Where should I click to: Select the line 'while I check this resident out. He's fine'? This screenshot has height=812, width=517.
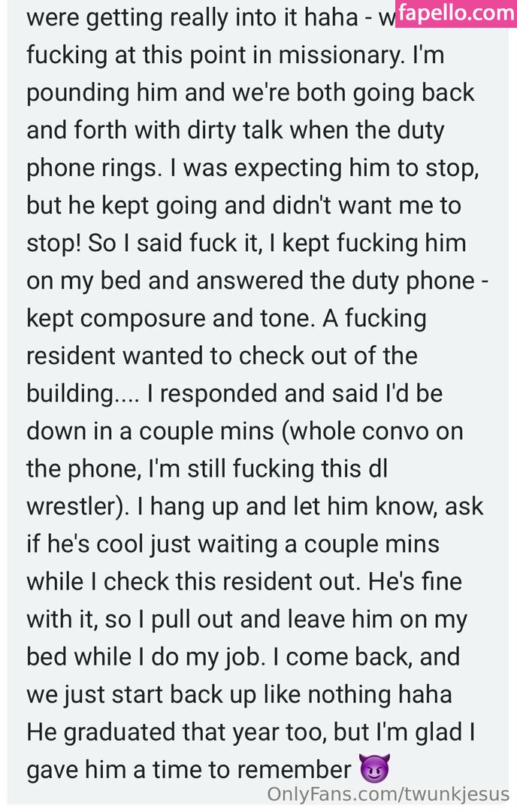tap(244, 581)
